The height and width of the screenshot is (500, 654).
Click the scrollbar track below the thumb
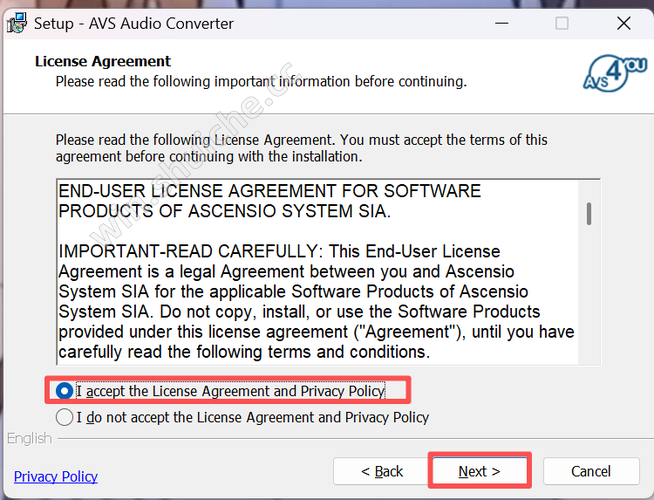[x=589, y=300]
